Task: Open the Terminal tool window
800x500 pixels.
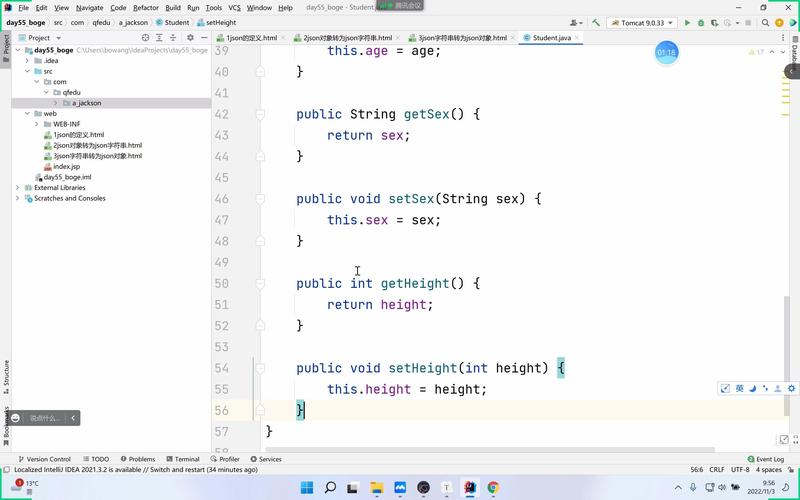Action: [x=182, y=459]
